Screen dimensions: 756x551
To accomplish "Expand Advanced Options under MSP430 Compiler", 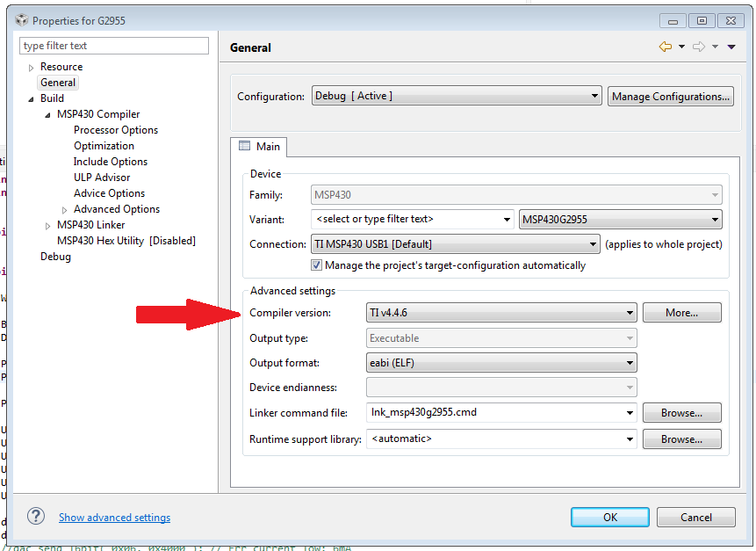I will coord(62,208).
